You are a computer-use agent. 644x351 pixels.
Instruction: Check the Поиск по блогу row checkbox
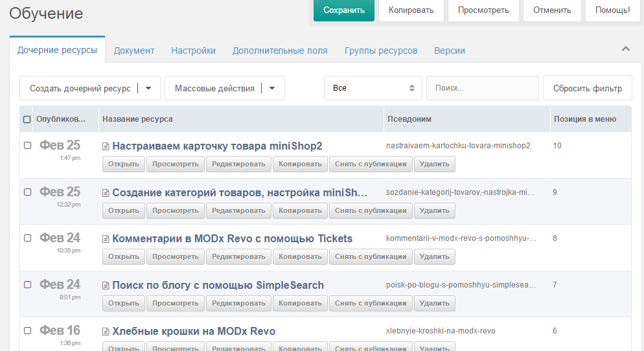click(27, 284)
